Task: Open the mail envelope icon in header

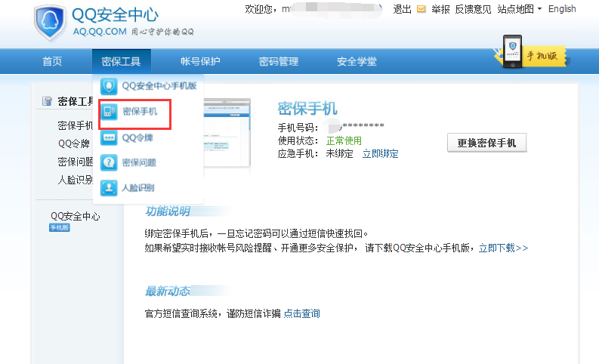Action: point(421,9)
